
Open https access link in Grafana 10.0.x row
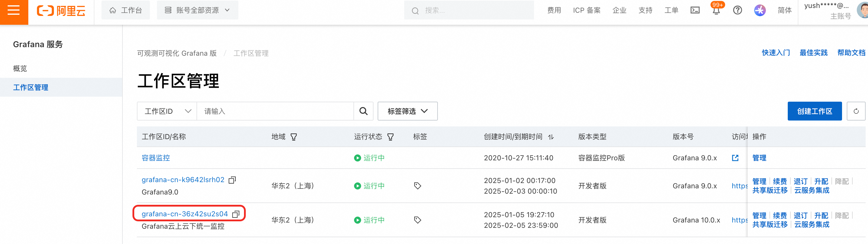point(739,220)
